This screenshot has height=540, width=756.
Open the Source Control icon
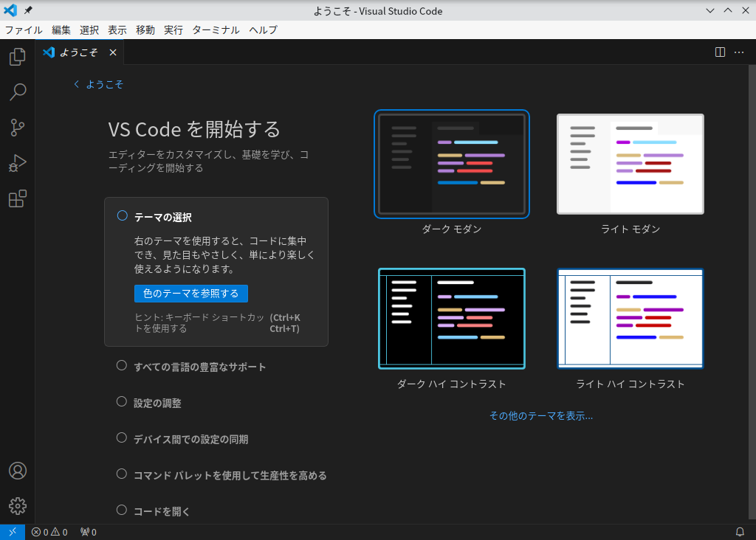pos(17,128)
